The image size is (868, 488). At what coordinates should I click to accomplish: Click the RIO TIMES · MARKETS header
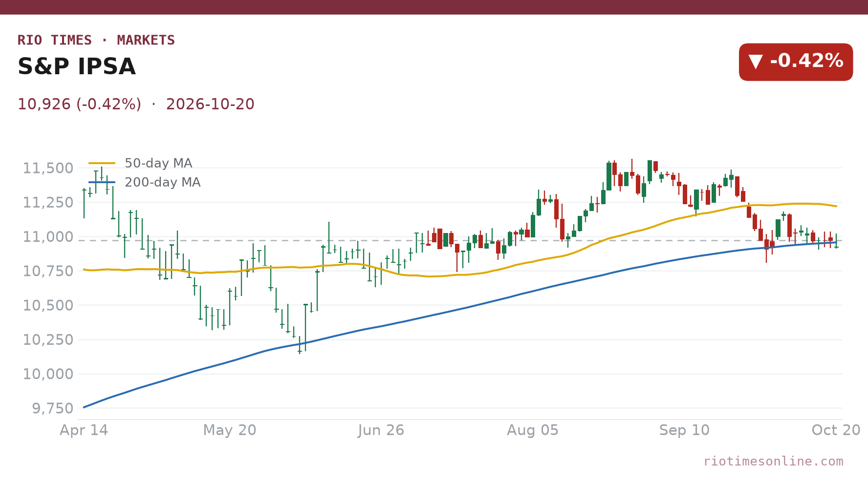click(x=96, y=40)
